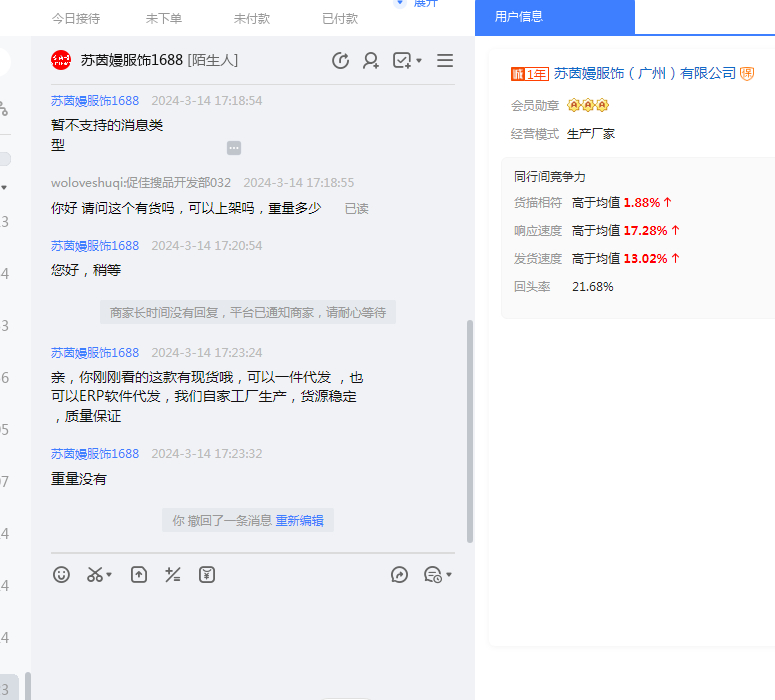
Task: Open 苏茵嫚服饰（广州）有限公司 company link
Action: point(645,73)
